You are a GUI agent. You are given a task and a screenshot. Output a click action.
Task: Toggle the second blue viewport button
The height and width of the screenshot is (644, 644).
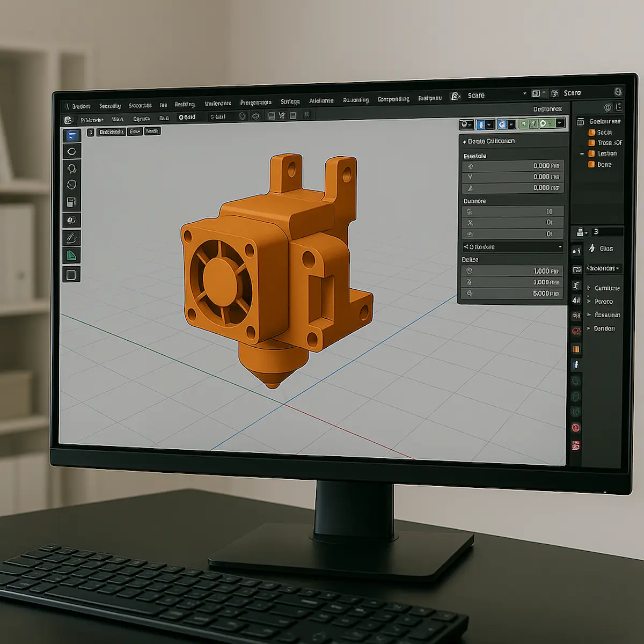(x=501, y=125)
